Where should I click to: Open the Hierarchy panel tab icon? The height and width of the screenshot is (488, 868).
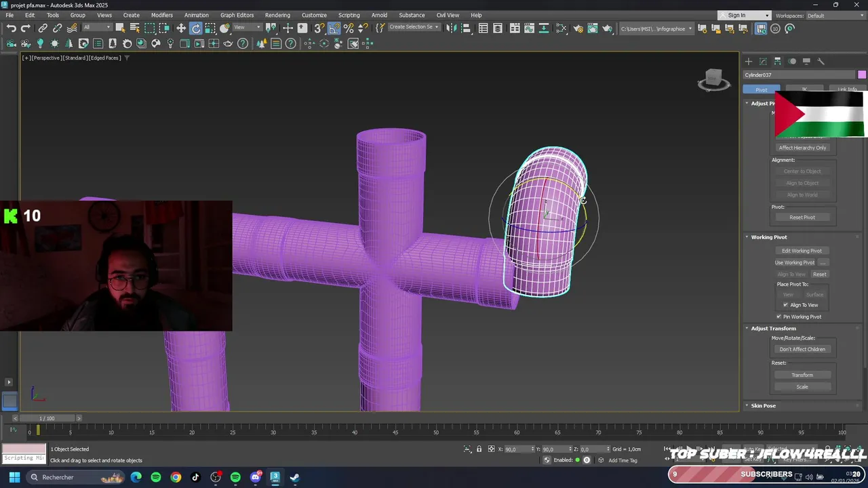(778, 61)
